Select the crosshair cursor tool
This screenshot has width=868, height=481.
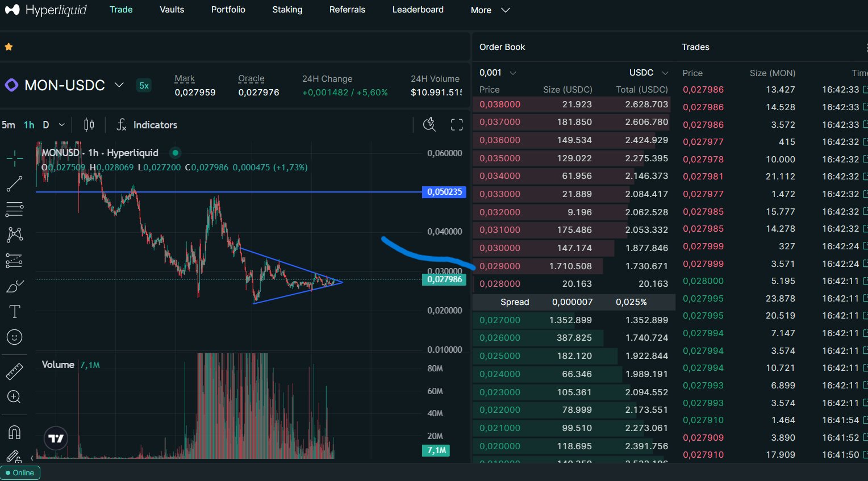(15, 158)
